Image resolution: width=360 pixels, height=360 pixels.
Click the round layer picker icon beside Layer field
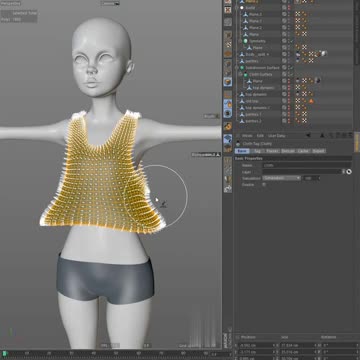(x=349, y=172)
